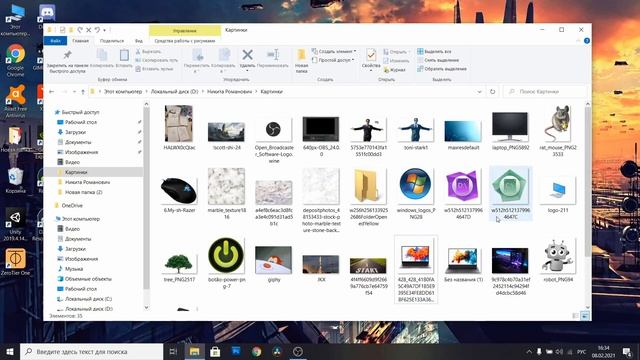The height and width of the screenshot is (360, 640).
Task: Expand the Создать элемент dropdown
Action: [334, 51]
